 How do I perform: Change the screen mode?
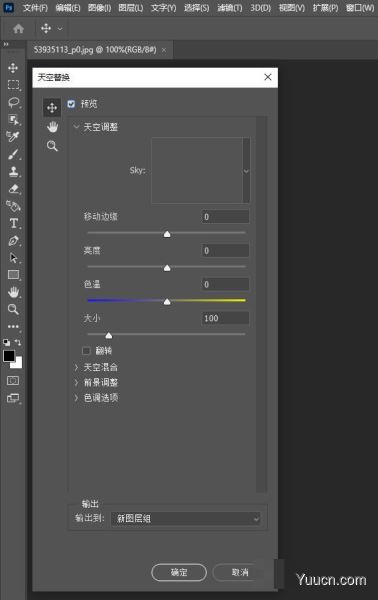click(13, 398)
